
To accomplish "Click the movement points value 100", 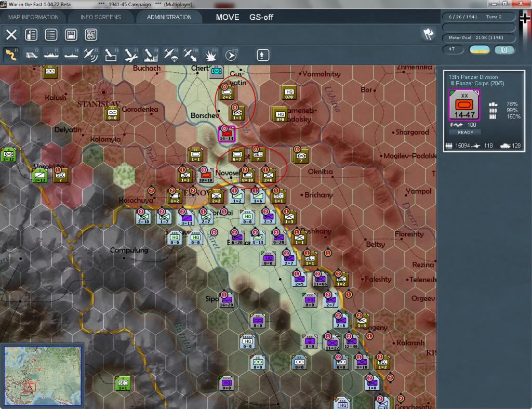I will point(472,125).
